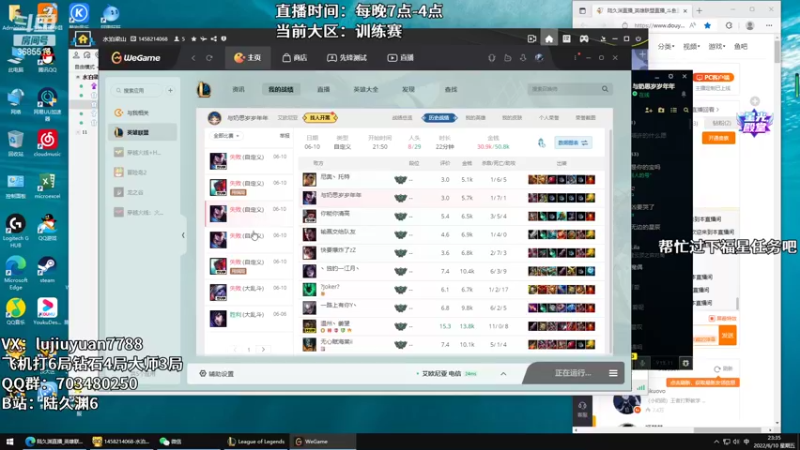Click home icon in voice chat window

coord(549,39)
